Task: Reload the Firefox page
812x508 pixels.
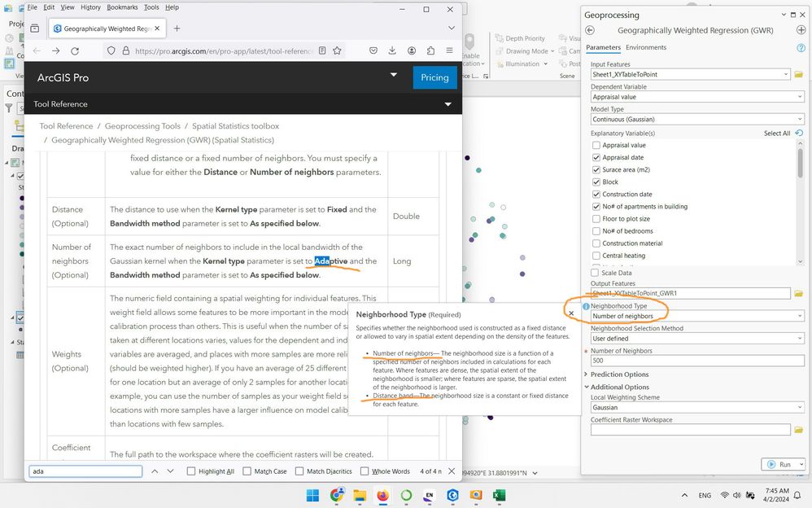Action: click(75, 50)
